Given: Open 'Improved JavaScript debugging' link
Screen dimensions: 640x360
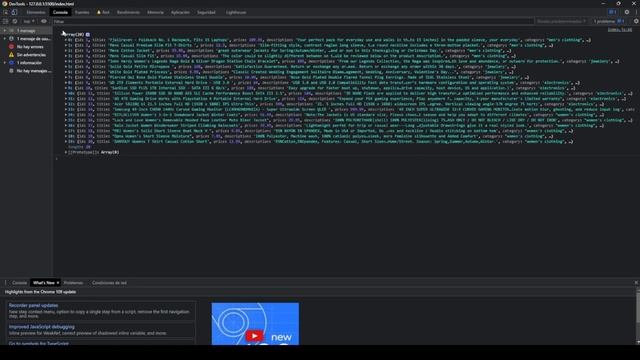Looking at the screenshot, I should tap(42, 327).
